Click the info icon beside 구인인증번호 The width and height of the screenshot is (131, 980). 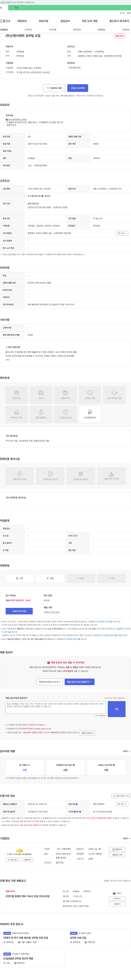pyautogui.click(x=80, y=811)
